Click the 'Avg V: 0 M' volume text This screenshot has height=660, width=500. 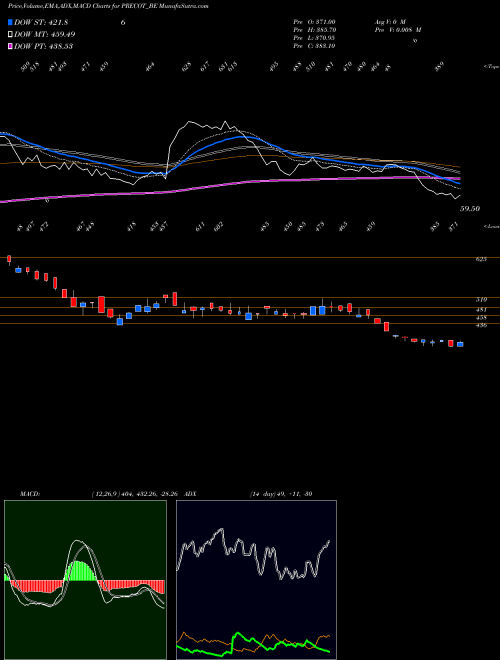point(390,22)
